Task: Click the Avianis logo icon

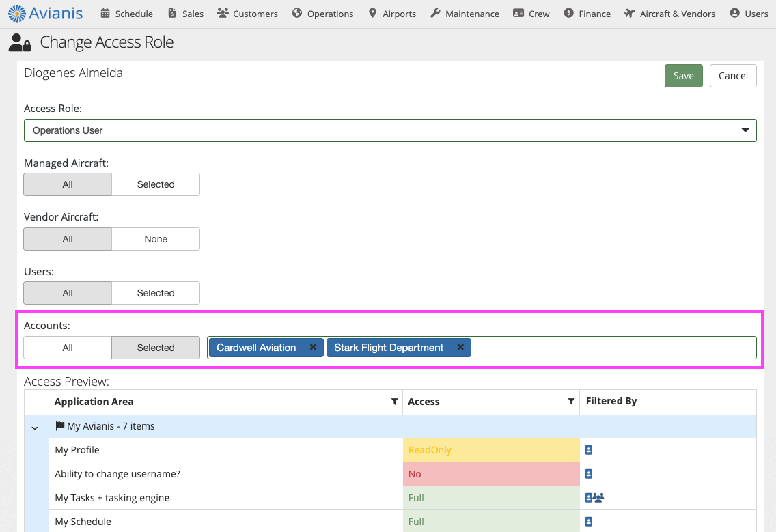Action: pyautogui.click(x=17, y=13)
